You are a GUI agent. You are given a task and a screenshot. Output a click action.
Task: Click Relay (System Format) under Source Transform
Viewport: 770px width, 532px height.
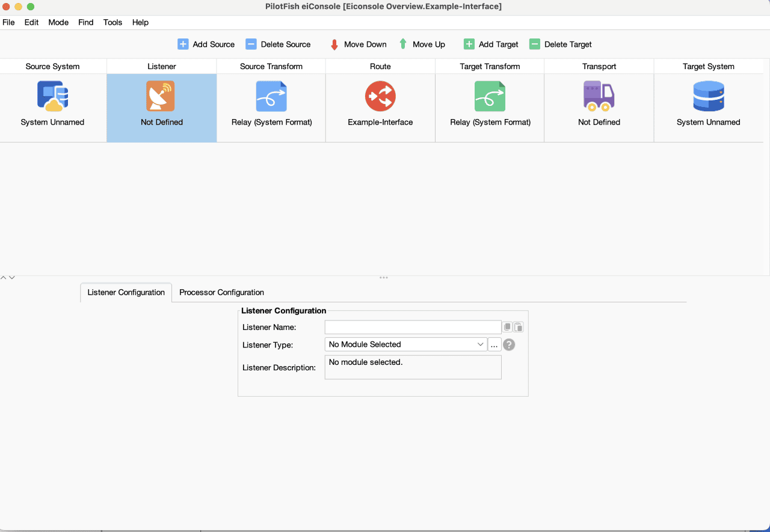(272, 122)
